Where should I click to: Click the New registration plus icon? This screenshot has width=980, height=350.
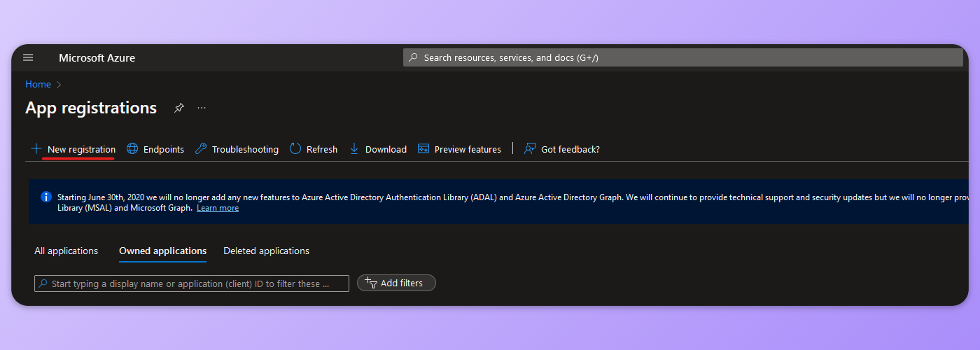[x=36, y=148]
